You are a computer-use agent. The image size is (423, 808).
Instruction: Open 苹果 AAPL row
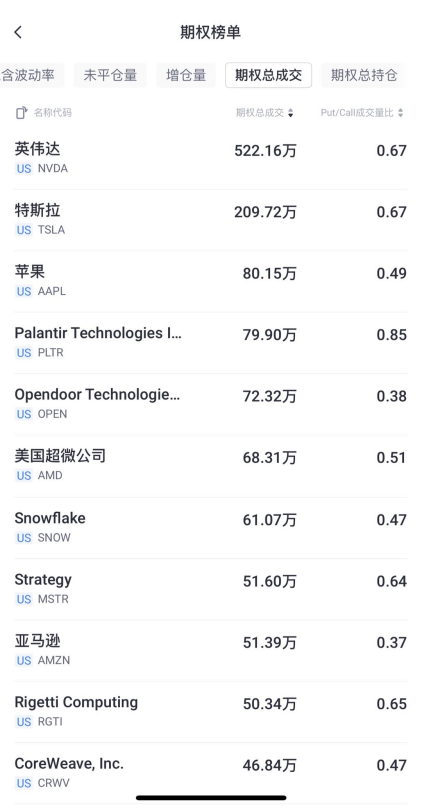[211, 281]
